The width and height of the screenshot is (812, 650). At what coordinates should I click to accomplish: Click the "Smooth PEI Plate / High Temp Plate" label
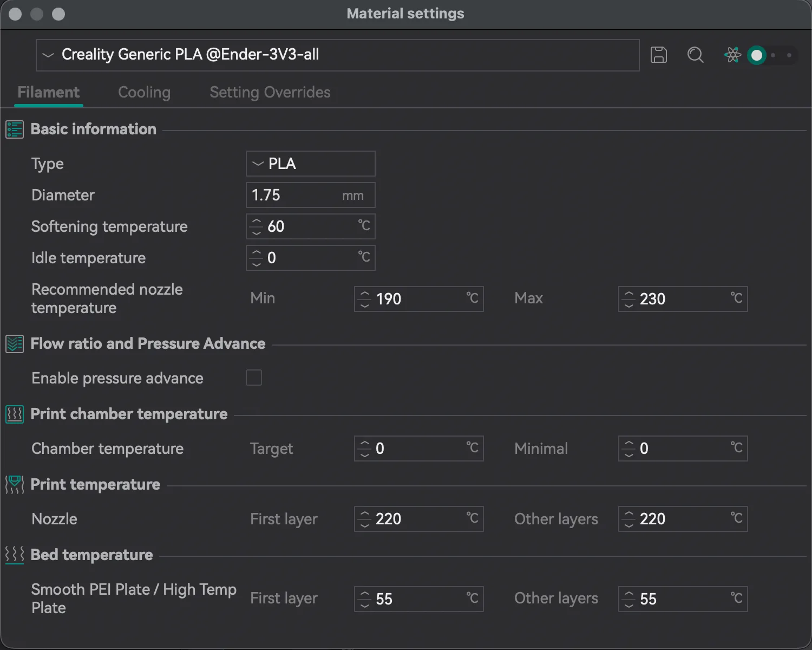134,599
